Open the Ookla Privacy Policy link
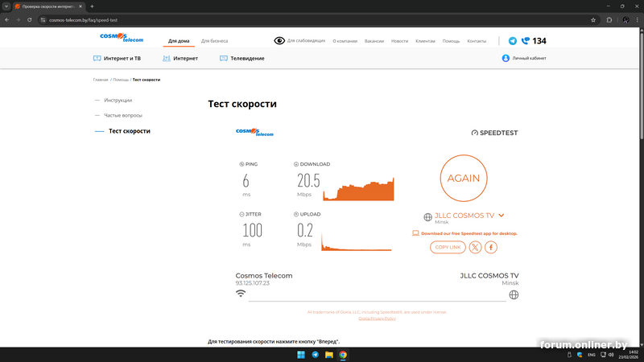The width and height of the screenshot is (644, 362). pyautogui.click(x=377, y=319)
